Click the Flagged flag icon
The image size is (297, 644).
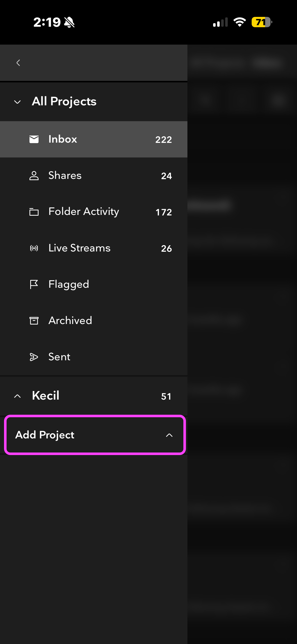click(x=34, y=284)
